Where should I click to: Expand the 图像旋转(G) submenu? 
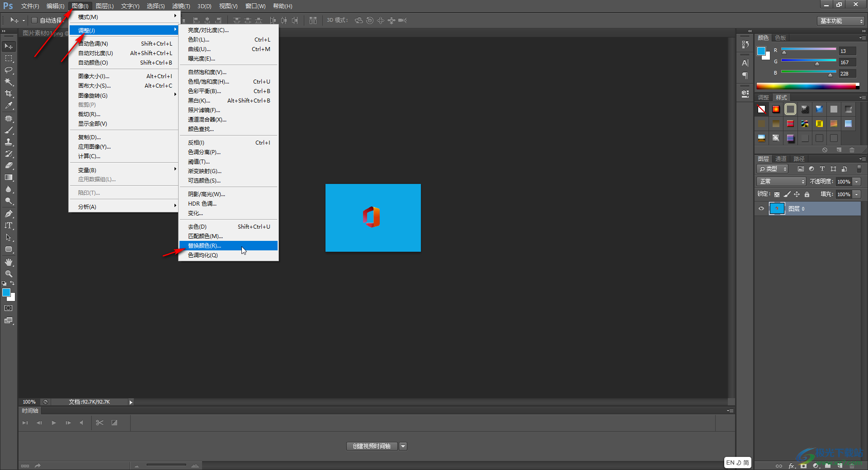124,95
